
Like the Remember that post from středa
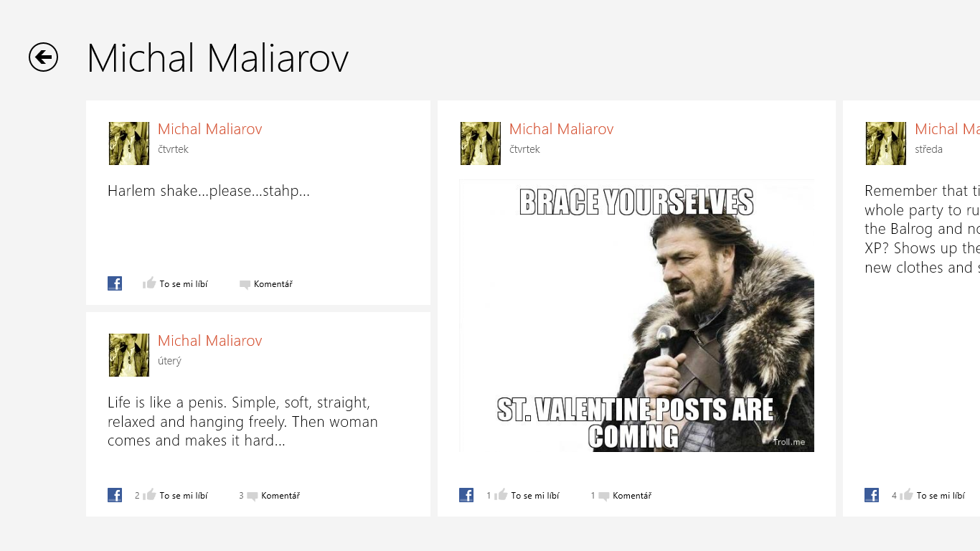coord(933,495)
